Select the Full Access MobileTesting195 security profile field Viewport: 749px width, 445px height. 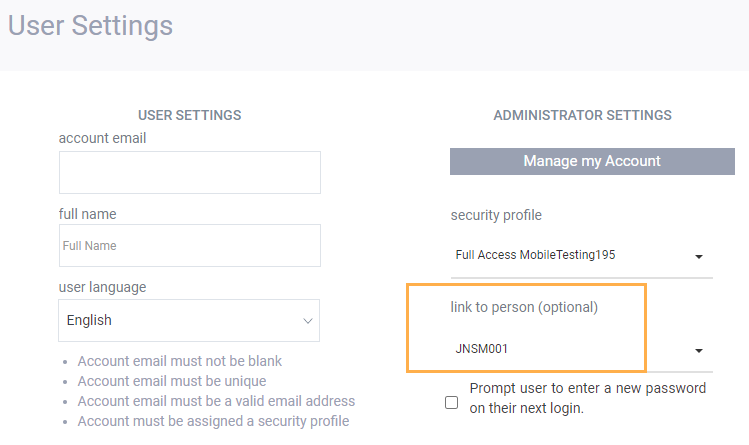pos(570,255)
